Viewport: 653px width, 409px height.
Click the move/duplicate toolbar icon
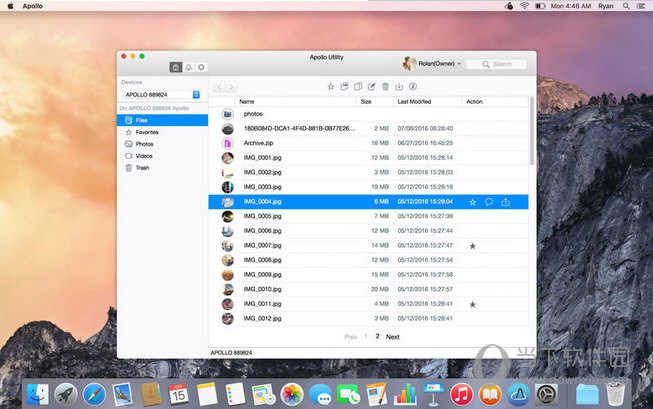point(358,87)
